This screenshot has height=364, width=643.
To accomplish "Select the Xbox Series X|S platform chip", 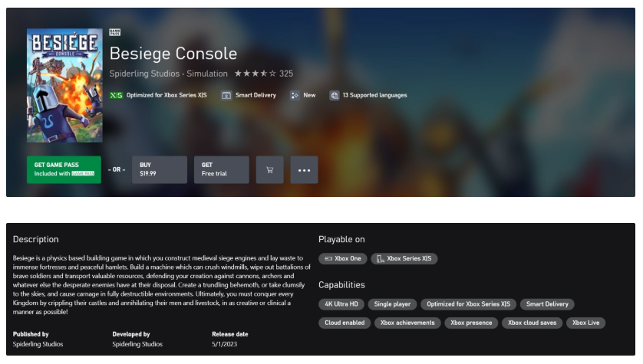I will (x=404, y=259).
